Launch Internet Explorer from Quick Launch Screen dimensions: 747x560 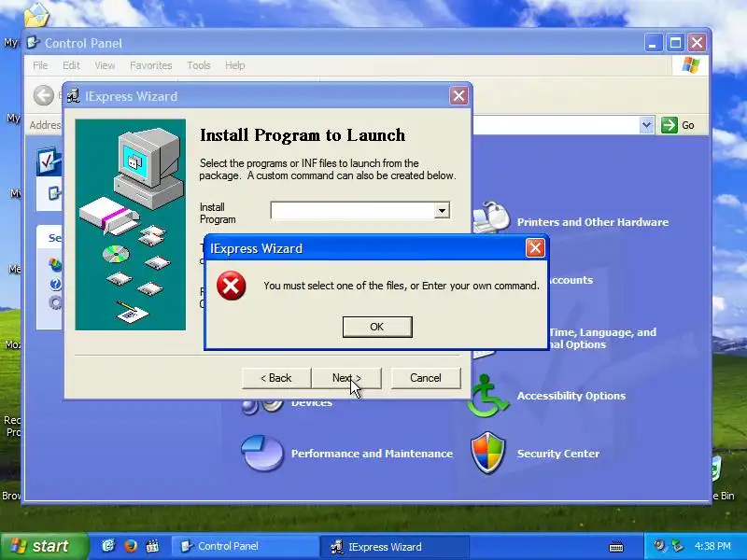[x=108, y=546]
